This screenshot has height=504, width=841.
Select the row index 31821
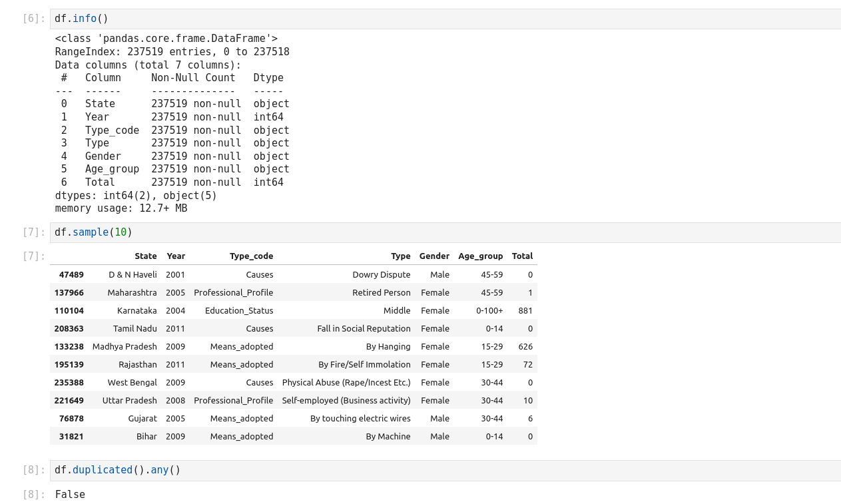[72, 436]
